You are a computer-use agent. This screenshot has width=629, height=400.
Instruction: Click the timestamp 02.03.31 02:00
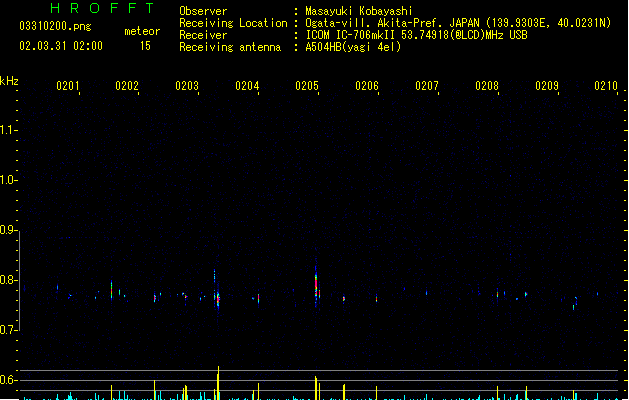tap(61, 46)
